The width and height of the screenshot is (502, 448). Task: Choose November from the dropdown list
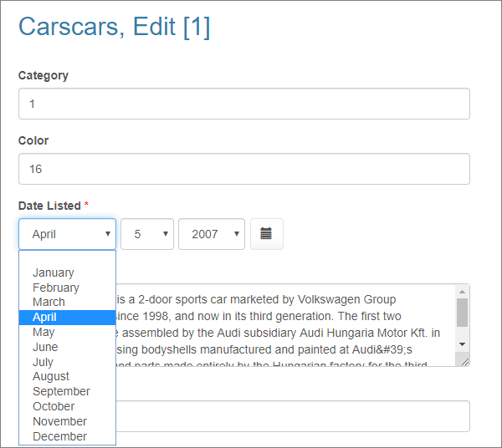point(67,421)
